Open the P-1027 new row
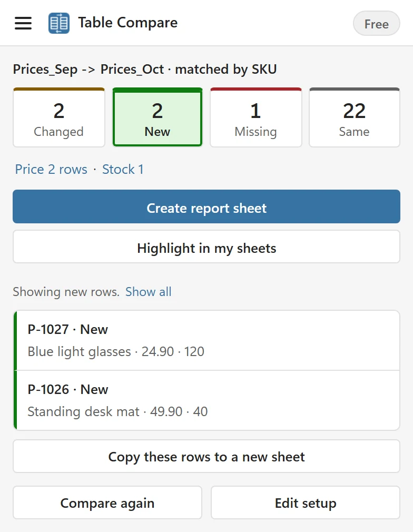Image resolution: width=413 pixels, height=532 pixels. [206, 340]
